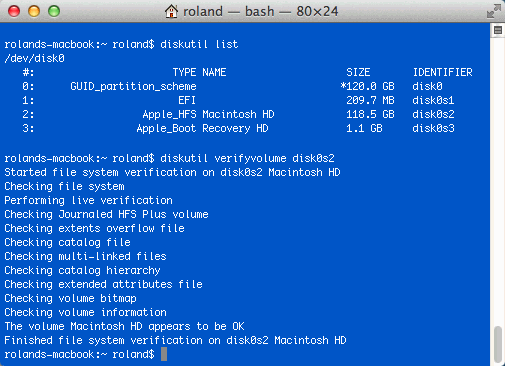
Task: Click 'Checking volume information' line
Action: pyautogui.click(x=85, y=313)
